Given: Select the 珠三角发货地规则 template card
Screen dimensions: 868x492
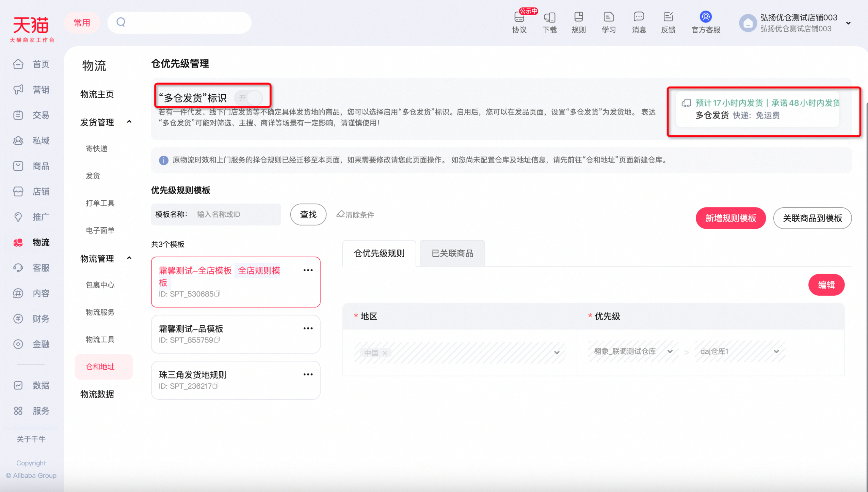Looking at the screenshot, I should tap(236, 380).
